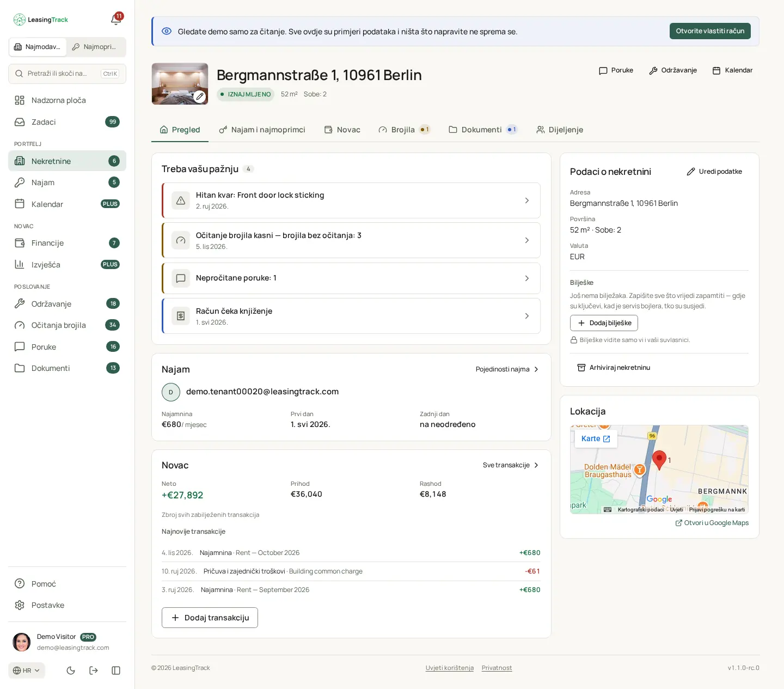The height and width of the screenshot is (689, 784).
Task: Click the edit pencil on the property photo
Action: [x=200, y=96]
